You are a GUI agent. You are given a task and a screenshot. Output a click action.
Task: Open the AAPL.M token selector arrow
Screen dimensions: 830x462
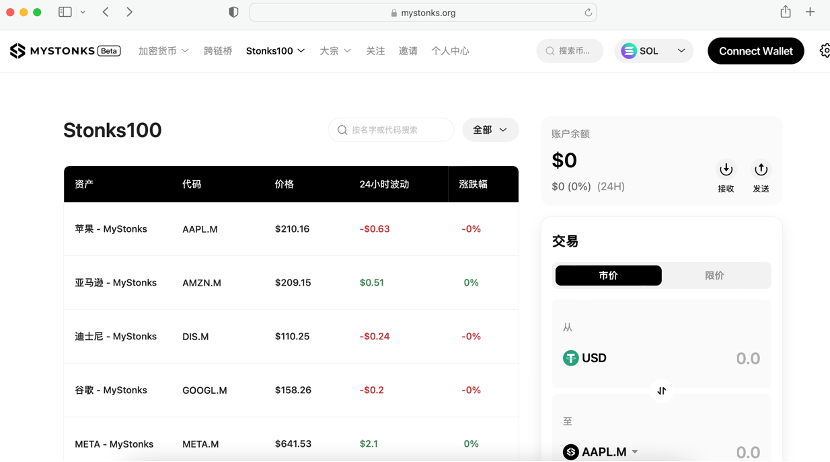[x=635, y=452]
